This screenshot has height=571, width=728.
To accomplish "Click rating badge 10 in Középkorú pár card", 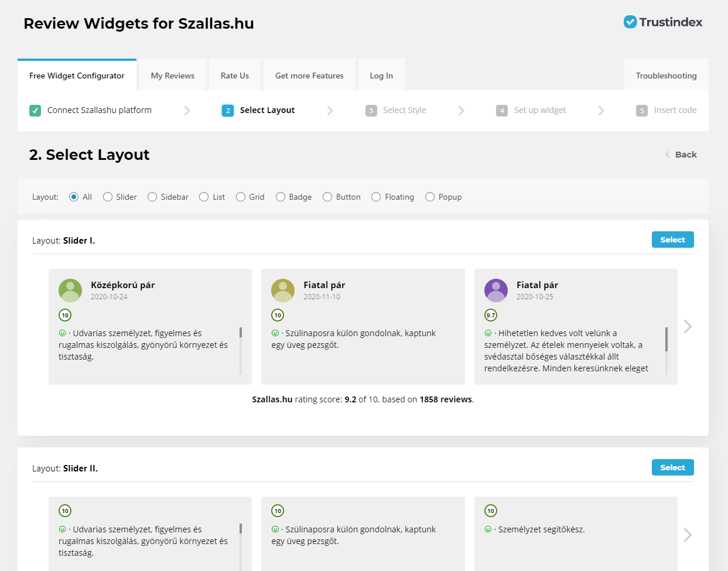I will [x=65, y=315].
